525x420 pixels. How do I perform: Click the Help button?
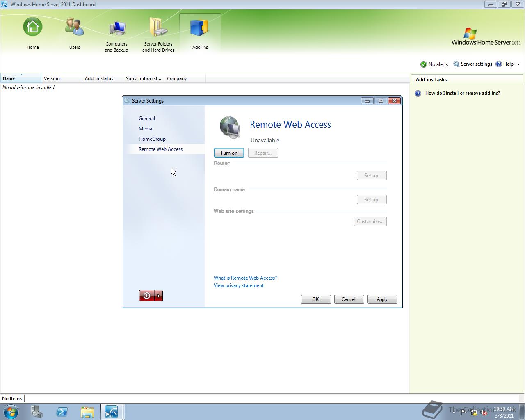(x=504, y=64)
